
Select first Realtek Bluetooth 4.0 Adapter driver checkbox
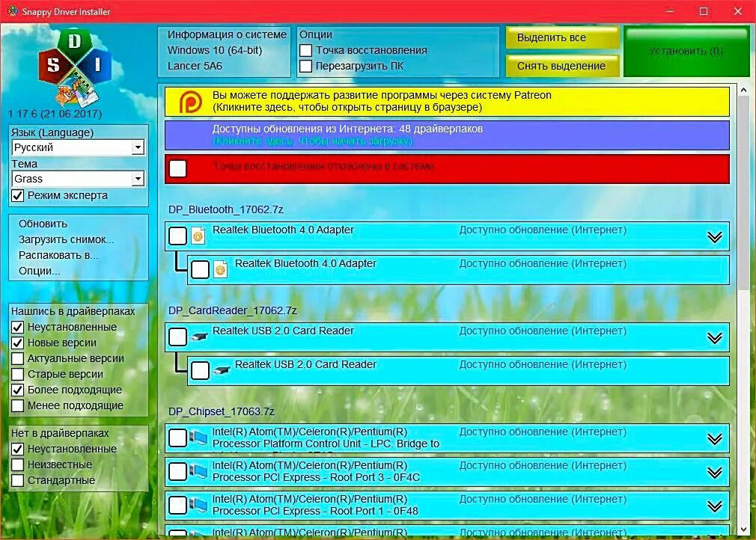(178, 236)
